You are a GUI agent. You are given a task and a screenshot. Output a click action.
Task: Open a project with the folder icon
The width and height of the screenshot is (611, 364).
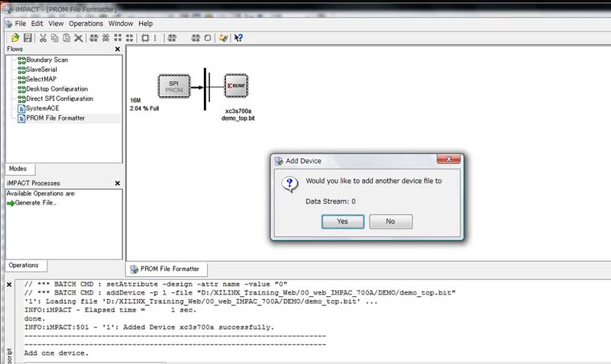coord(15,37)
